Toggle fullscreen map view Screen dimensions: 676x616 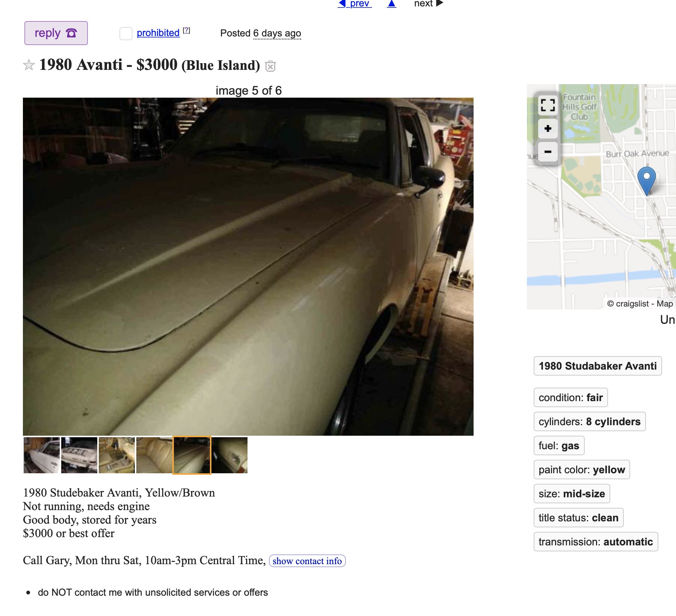coord(548,105)
